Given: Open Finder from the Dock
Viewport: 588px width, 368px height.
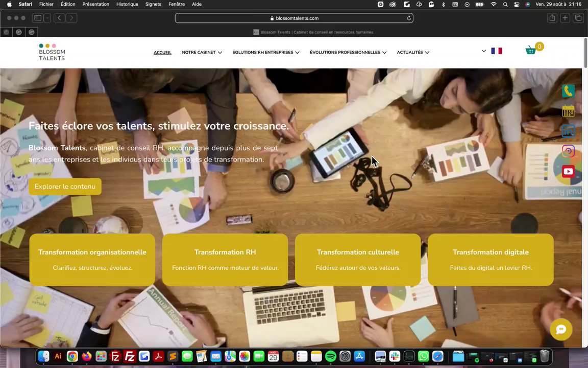Looking at the screenshot, I should pos(44,356).
